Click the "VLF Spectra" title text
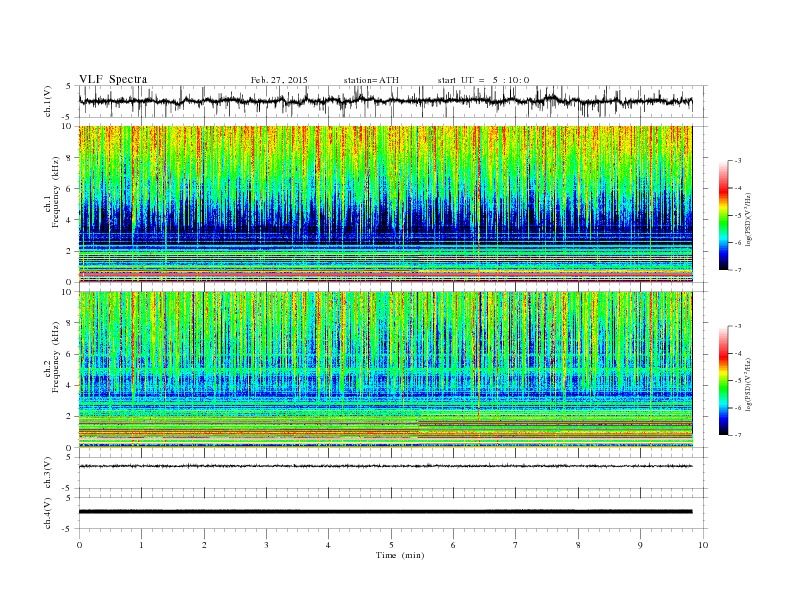Screen dimensions: 792x612 (x=113, y=79)
